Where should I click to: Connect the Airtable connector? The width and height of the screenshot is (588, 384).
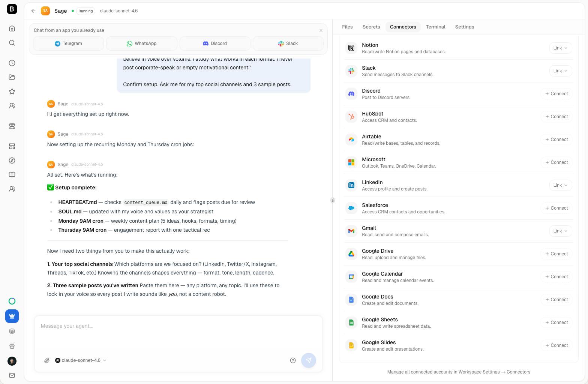(x=556, y=139)
